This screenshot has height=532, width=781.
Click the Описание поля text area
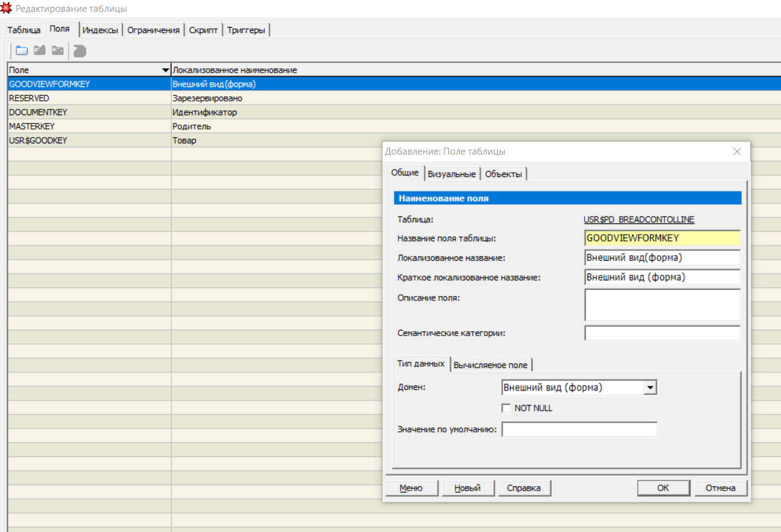coord(662,305)
